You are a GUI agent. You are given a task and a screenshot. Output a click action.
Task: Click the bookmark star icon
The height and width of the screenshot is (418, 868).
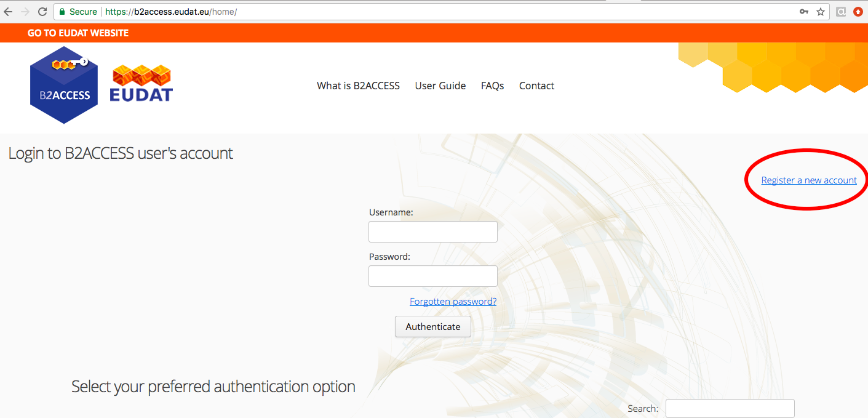(x=821, y=11)
